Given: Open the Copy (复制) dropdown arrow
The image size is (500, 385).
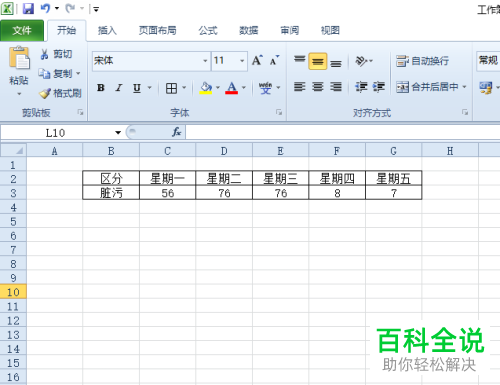Looking at the screenshot, I should (x=78, y=74).
